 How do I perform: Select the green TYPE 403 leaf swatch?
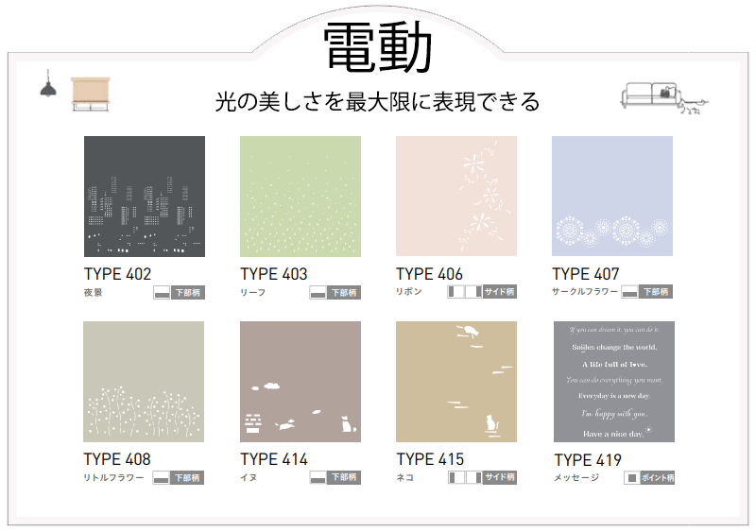pyautogui.click(x=300, y=196)
